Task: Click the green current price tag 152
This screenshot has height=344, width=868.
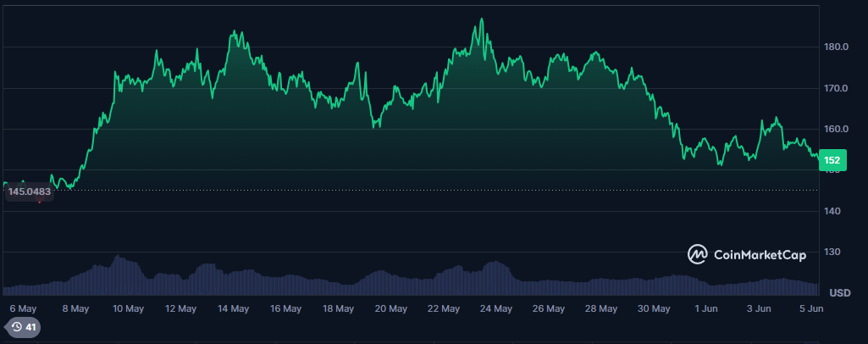Action: pyautogui.click(x=833, y=160)
